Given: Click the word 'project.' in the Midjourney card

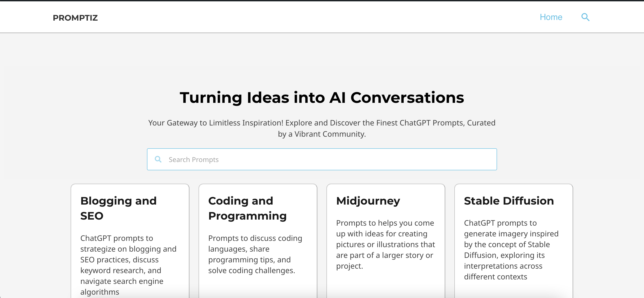Looking at the screenshot, I should tap(349, 266).
